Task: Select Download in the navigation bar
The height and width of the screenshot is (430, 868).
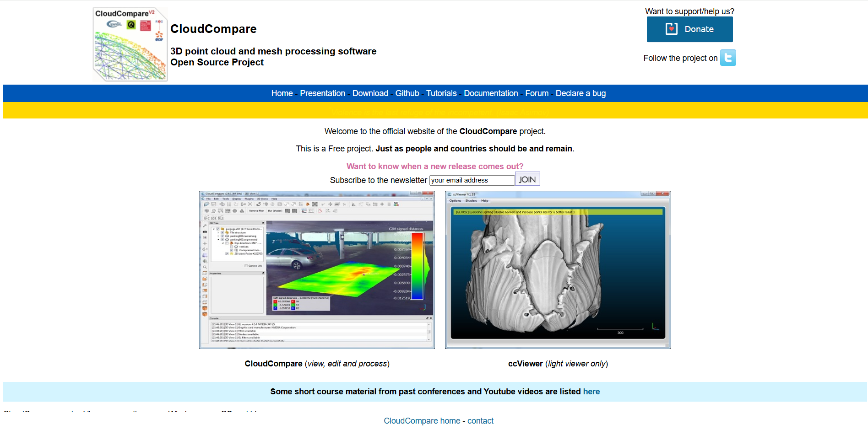Action: click(370, 93)
